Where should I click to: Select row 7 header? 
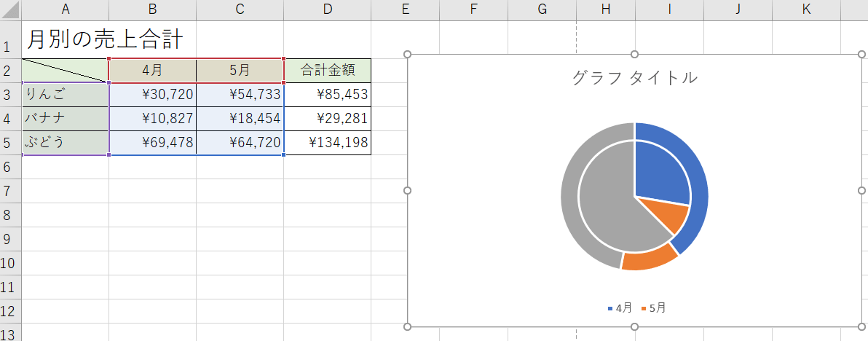pyautogui.click(x=7, y=192)
